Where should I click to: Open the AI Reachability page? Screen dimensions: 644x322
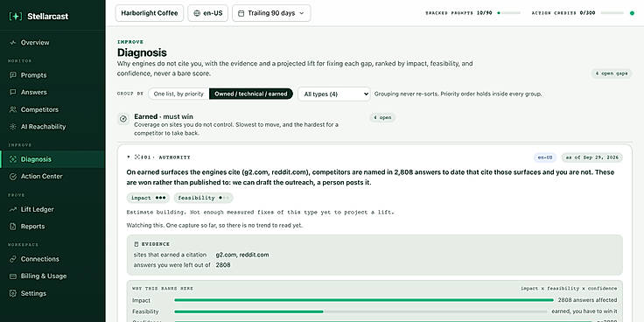click(x=52, y=127)
